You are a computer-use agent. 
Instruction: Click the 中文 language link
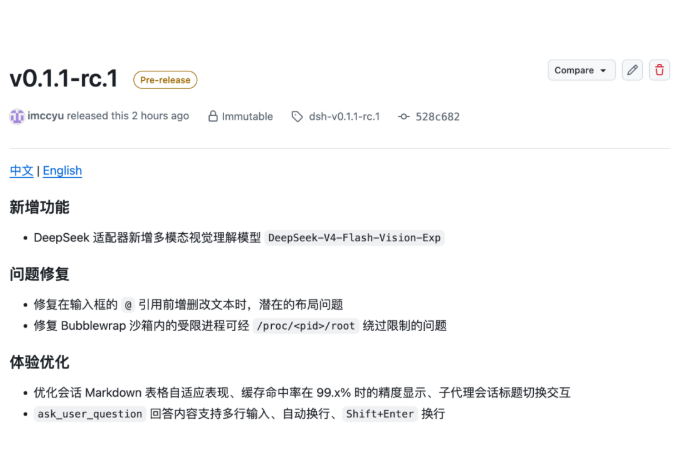(x=21, y=171)
